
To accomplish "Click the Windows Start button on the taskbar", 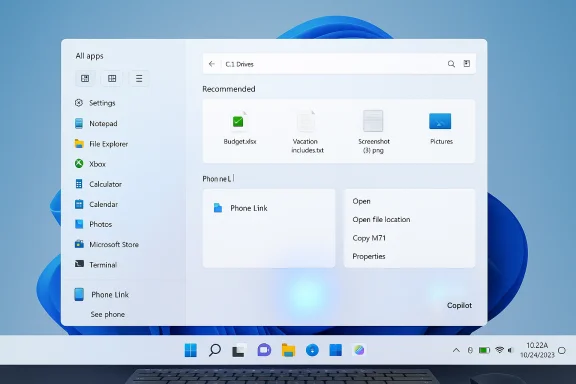I will (x=190, y=350).
